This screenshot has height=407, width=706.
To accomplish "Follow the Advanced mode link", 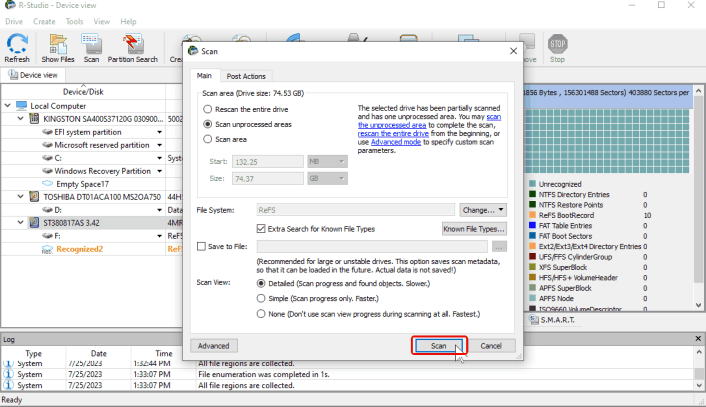I will click(396, 142).
